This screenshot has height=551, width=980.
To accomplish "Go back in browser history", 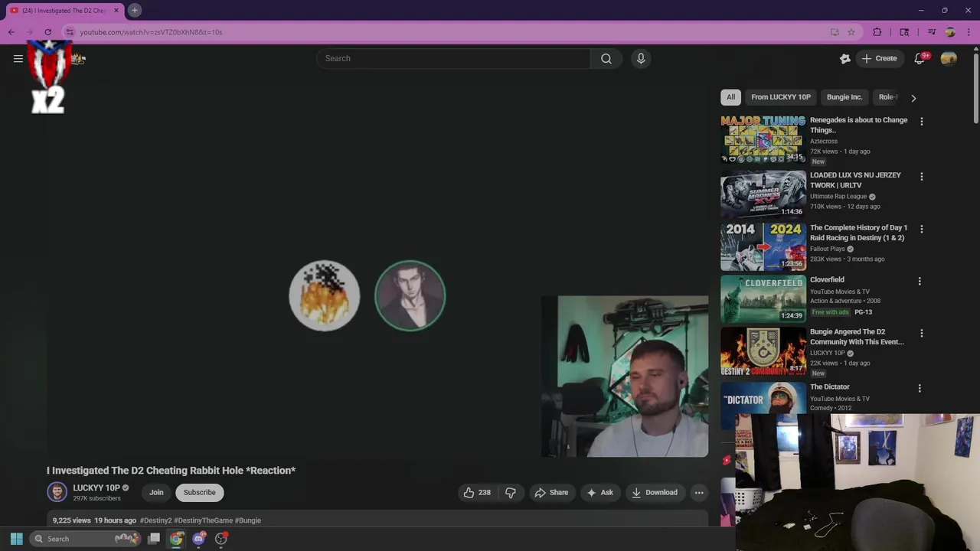I will (11, 32).
